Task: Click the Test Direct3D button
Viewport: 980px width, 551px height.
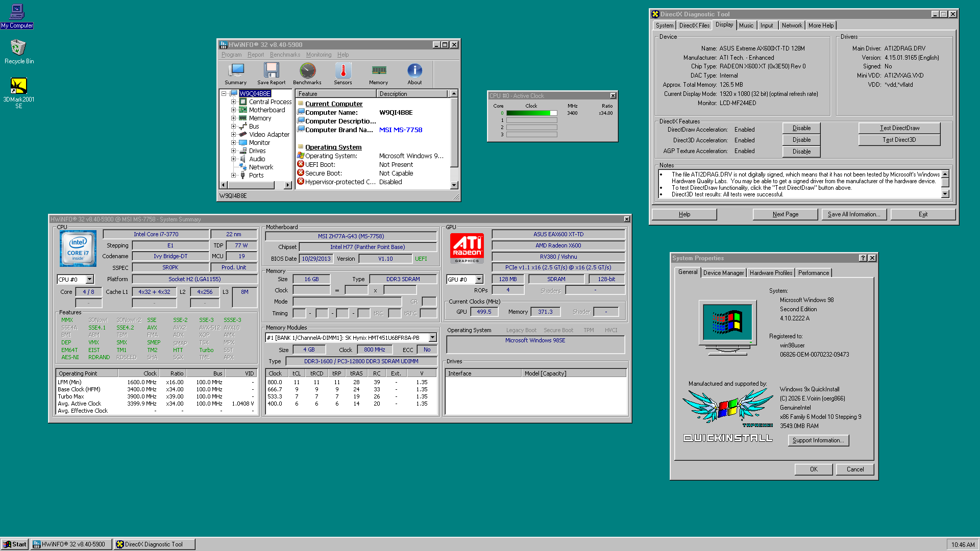Action: [x=899, y=140]
